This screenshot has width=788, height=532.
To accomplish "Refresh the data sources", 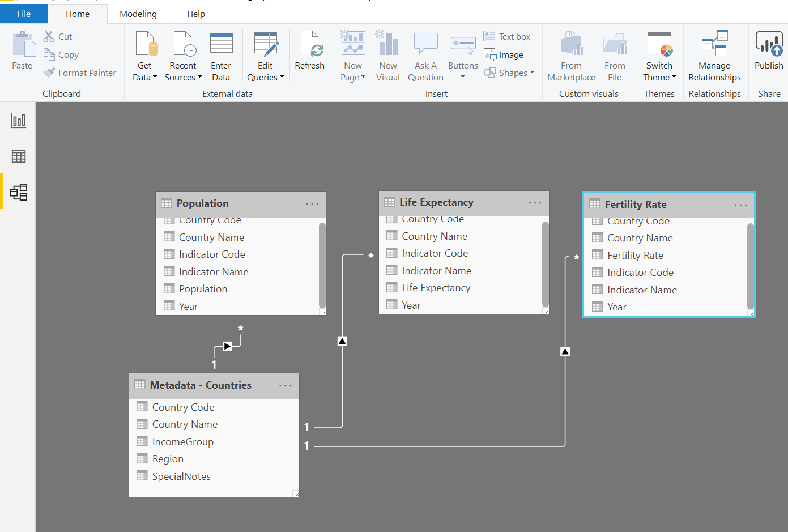I will click(310, 55).
